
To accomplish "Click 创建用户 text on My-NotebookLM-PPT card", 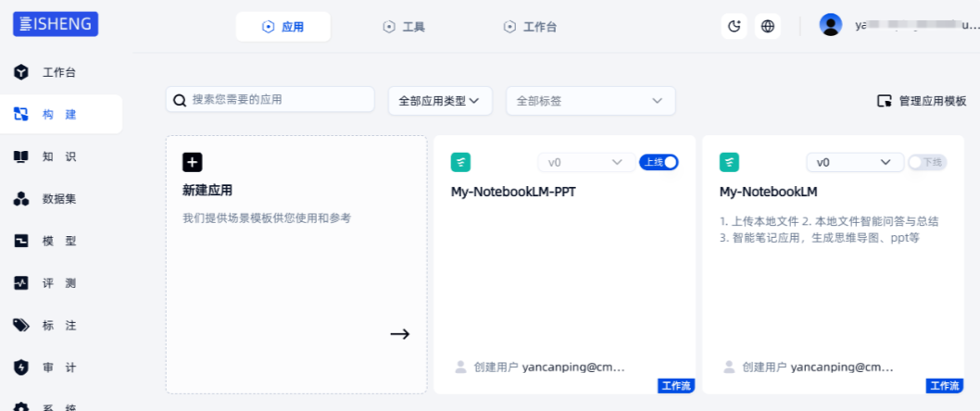I will pos(496,367).
